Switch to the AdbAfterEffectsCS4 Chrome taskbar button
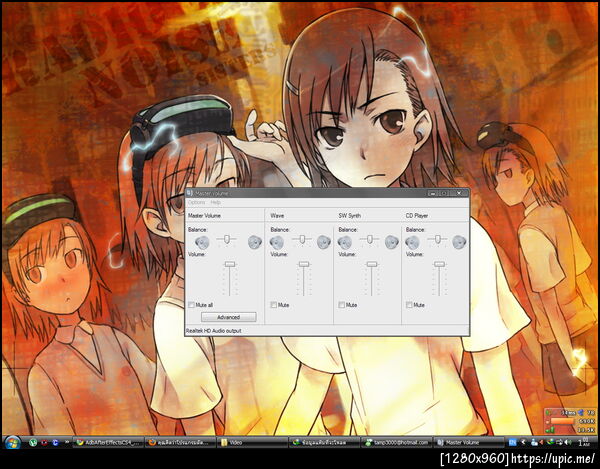The image size is (600, 469). tap(108, 443)
